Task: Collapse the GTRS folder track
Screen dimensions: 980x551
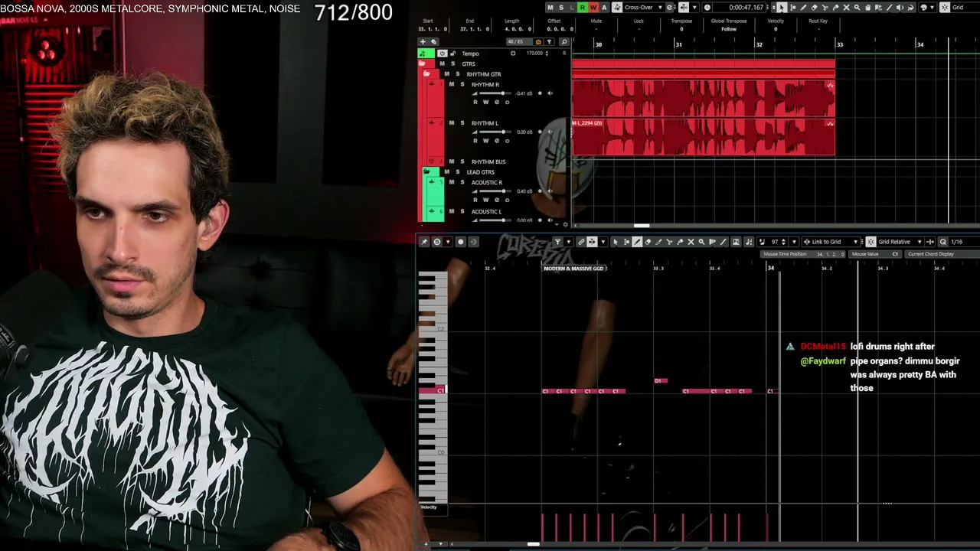Action: (x=422, y=64)
